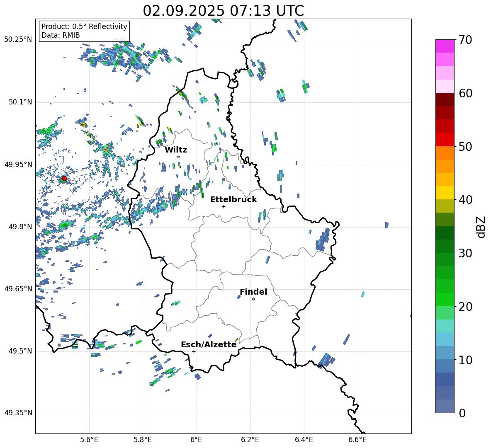This screenshot has height=448, width=491.
Task: Click the 02.09.2025 07:13 UTC title
Action: tap(223, 11)
